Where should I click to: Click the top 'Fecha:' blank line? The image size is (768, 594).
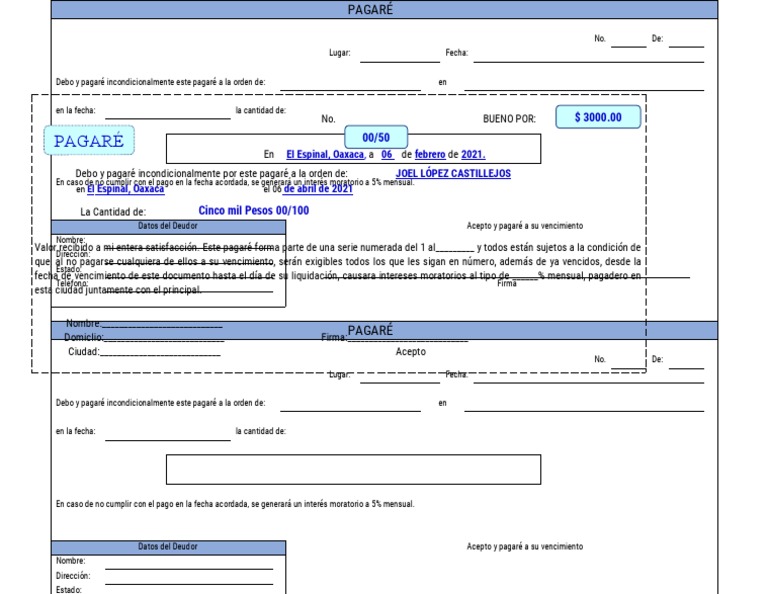(589, 62)
